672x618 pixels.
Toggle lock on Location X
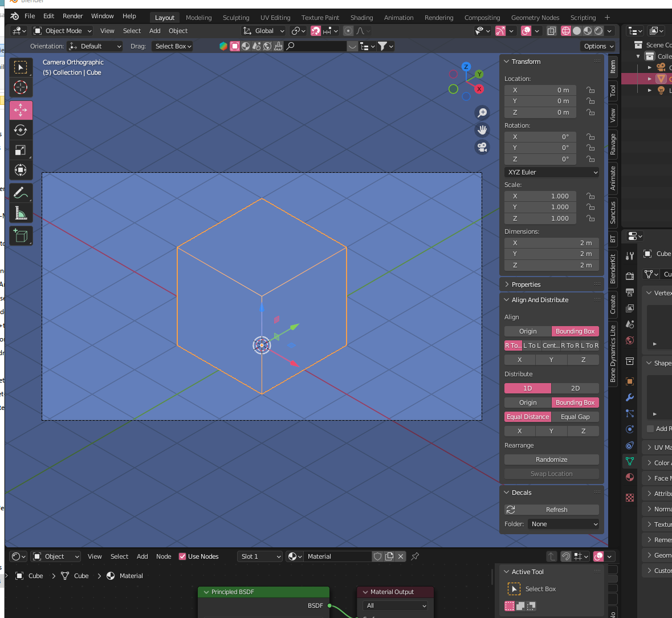pos(590,90)
